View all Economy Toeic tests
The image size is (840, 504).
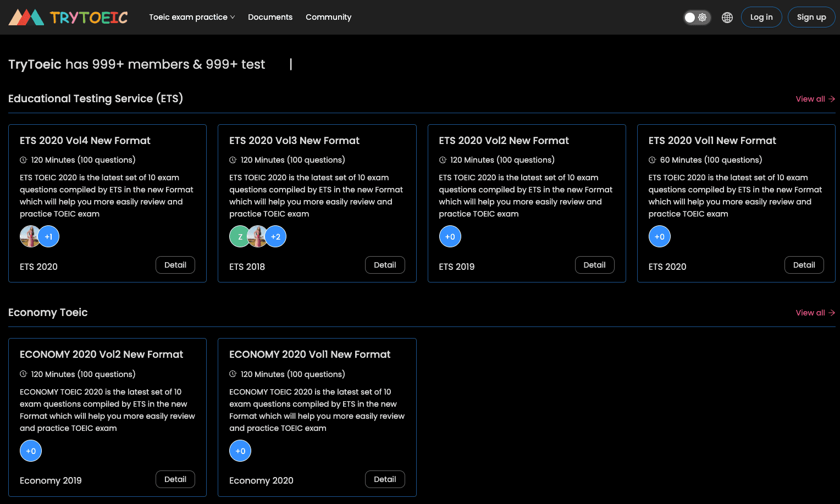815,313
